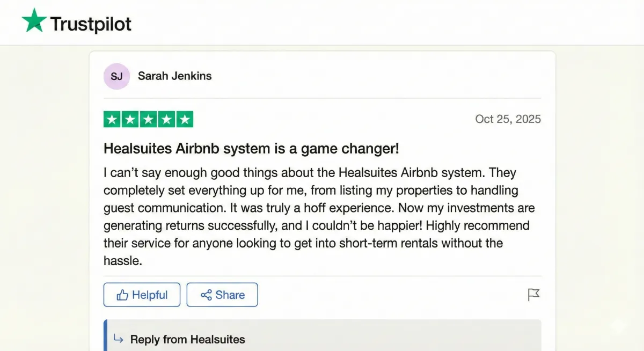This screenshot has width=644, height=351.
Task: Mark the review as Helpful
Action: click(142, 295)
